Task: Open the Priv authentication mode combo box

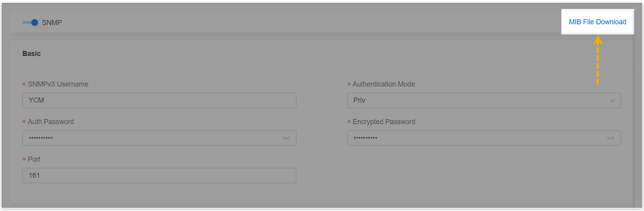Action: click(478, 101)
